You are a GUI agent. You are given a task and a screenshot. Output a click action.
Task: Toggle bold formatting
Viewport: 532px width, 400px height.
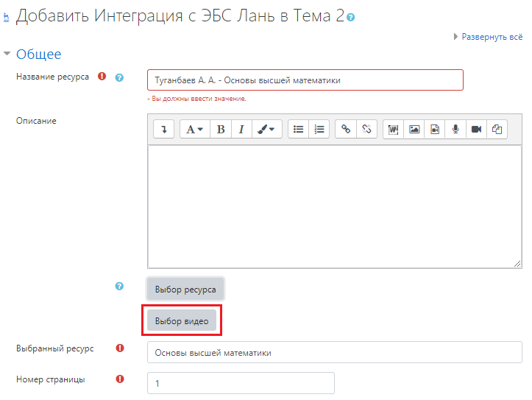pyautogui.click(x=221, y=129)
